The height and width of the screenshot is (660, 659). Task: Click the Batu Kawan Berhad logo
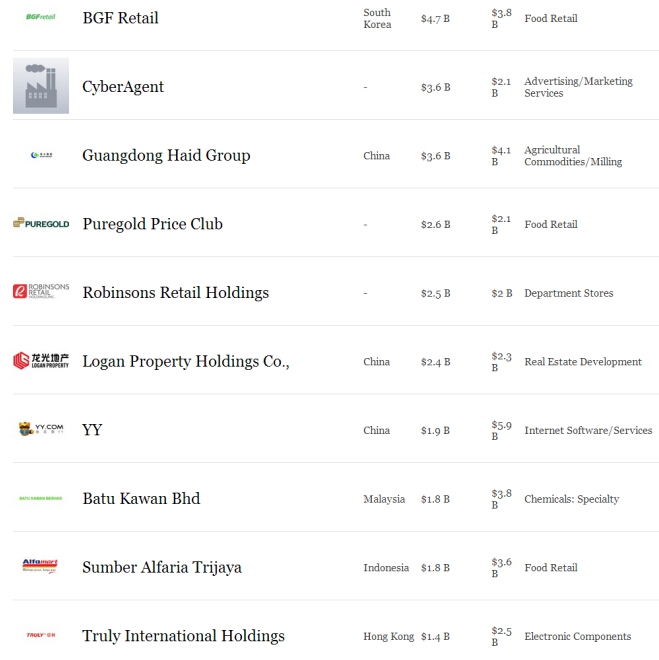[x=41, y=498]
